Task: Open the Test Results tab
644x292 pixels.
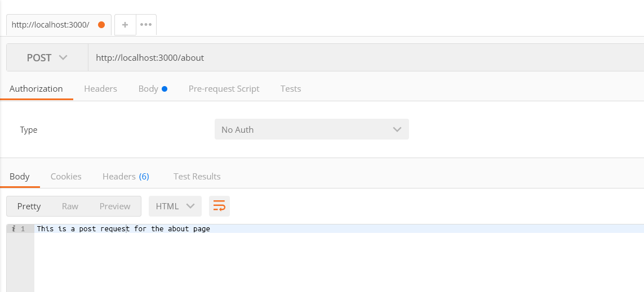Action: (197, 176)
